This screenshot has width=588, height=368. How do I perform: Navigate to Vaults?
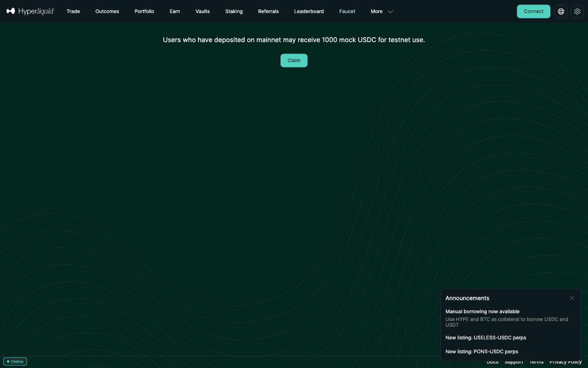tap(203, 11)
